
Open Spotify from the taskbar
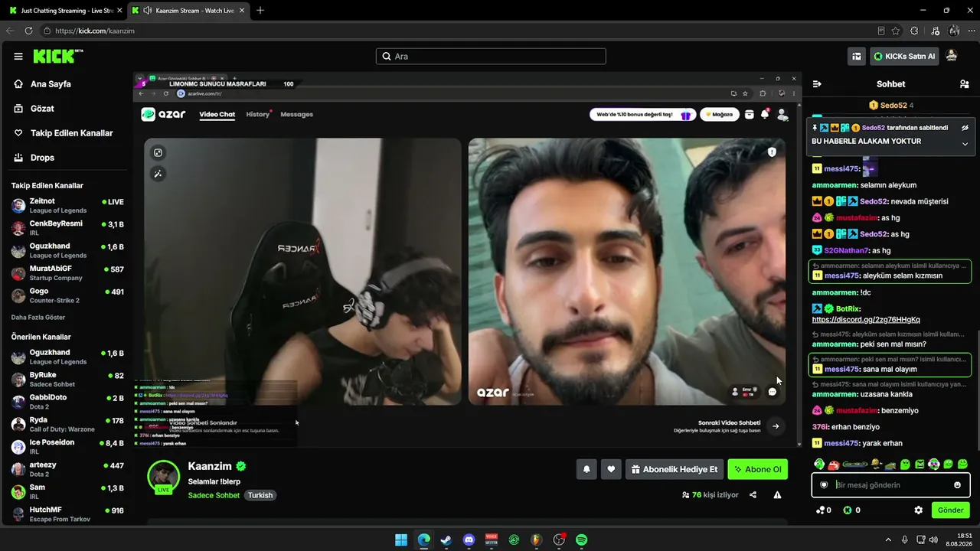(582, 540)
